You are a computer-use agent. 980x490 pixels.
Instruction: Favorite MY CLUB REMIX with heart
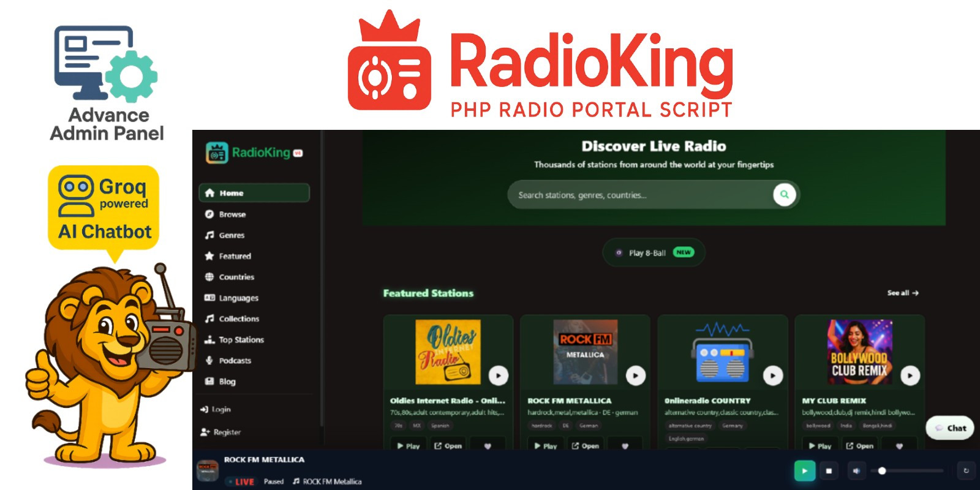click(899, 446)
